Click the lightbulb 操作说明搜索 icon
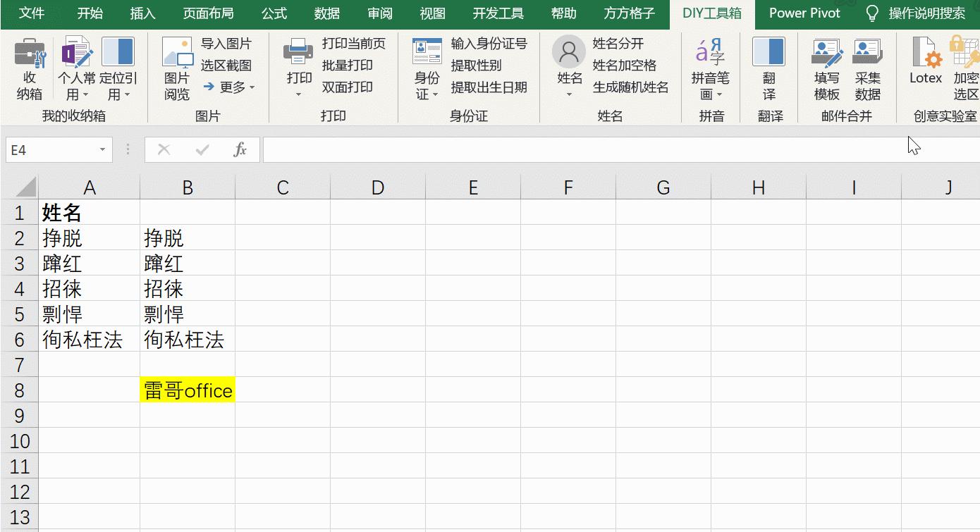Image resolution: width=980 pixels, height=532 pixels. [873, 13]
